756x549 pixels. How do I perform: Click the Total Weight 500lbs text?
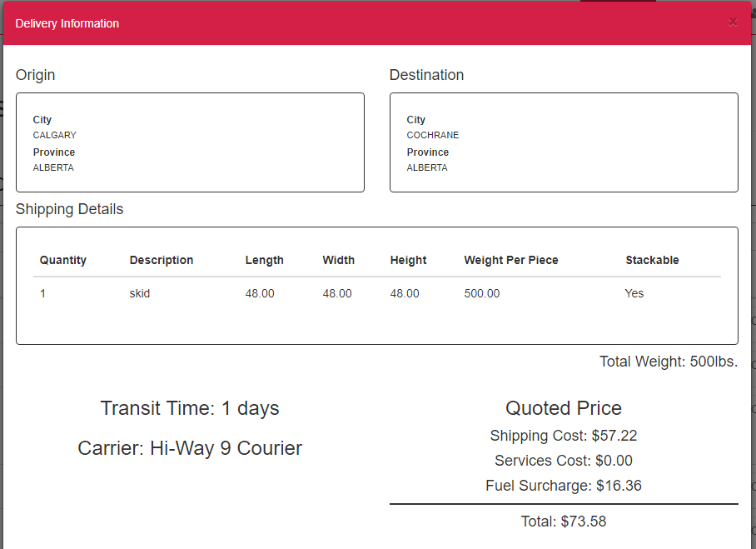tap(669, 362)
